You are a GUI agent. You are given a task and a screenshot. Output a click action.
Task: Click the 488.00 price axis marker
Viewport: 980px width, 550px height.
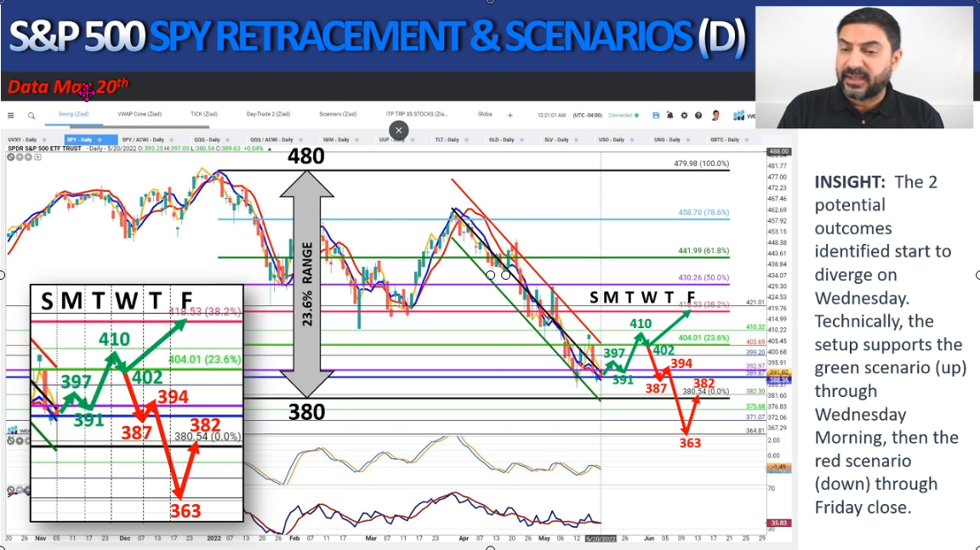(778, 151)
